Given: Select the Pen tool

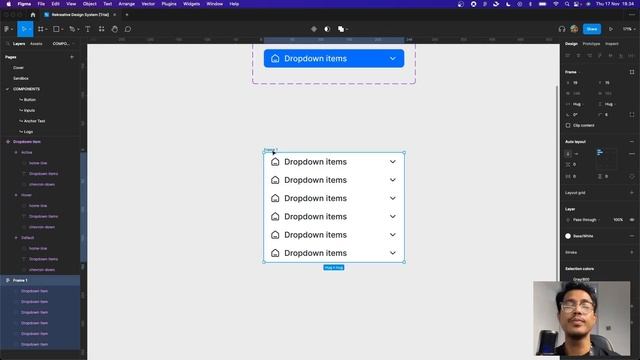Looking at the screenshot, I should coord(72,29).
